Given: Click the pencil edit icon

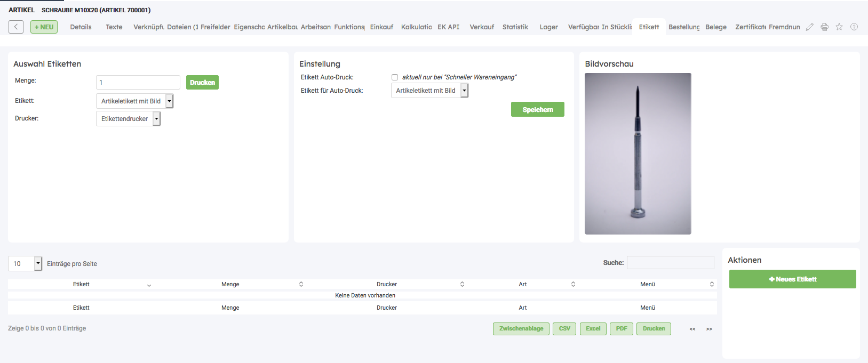Looking at the screenshot, I should click(x=809, y=27).
